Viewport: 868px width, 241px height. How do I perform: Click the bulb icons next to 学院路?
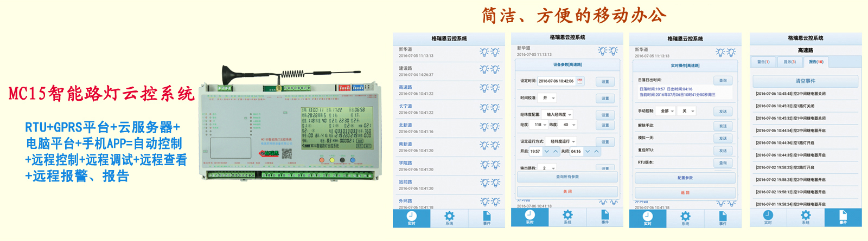tap(489, 165)
